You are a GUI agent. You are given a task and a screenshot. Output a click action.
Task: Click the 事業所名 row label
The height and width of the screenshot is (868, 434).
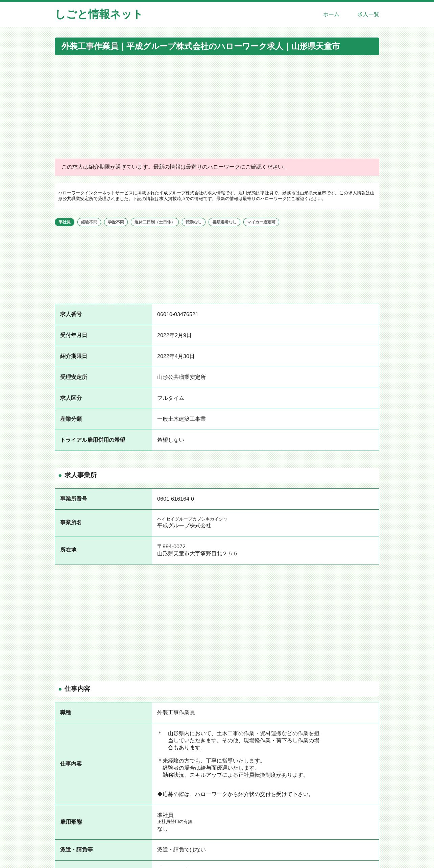[x=71, y=523]
